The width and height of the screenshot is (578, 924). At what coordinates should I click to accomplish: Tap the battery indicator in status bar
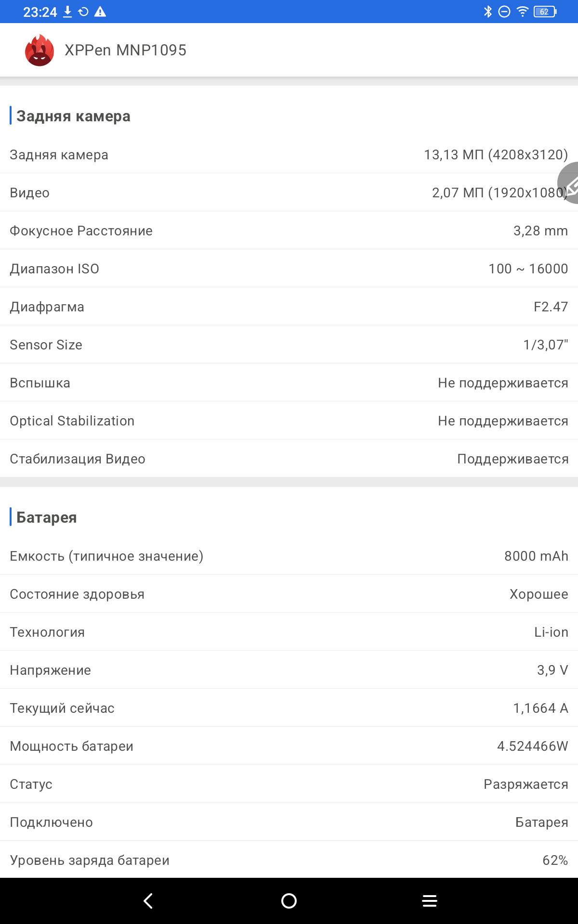(x=545, y=12)
